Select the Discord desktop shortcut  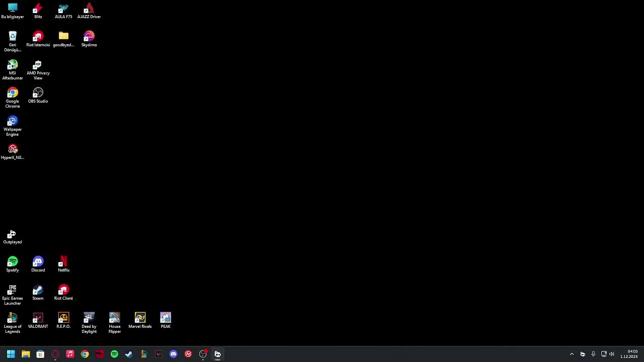click(x=38, y=264)
